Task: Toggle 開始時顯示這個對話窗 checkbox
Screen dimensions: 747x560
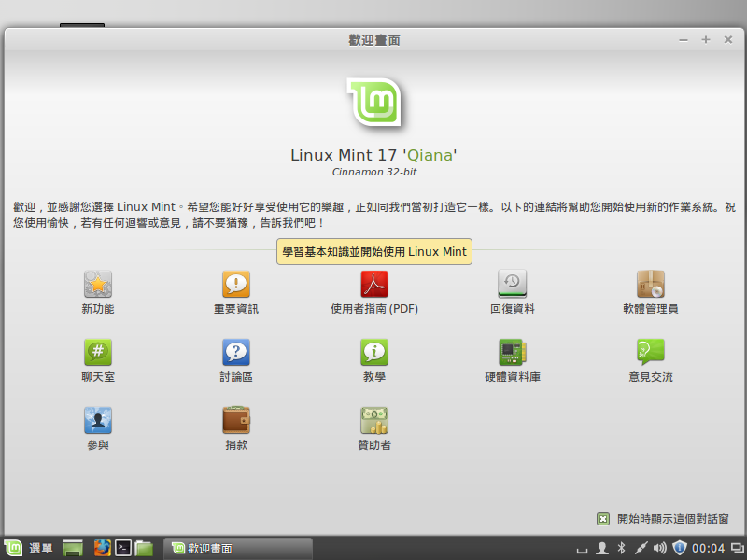Action: point(603,519)
